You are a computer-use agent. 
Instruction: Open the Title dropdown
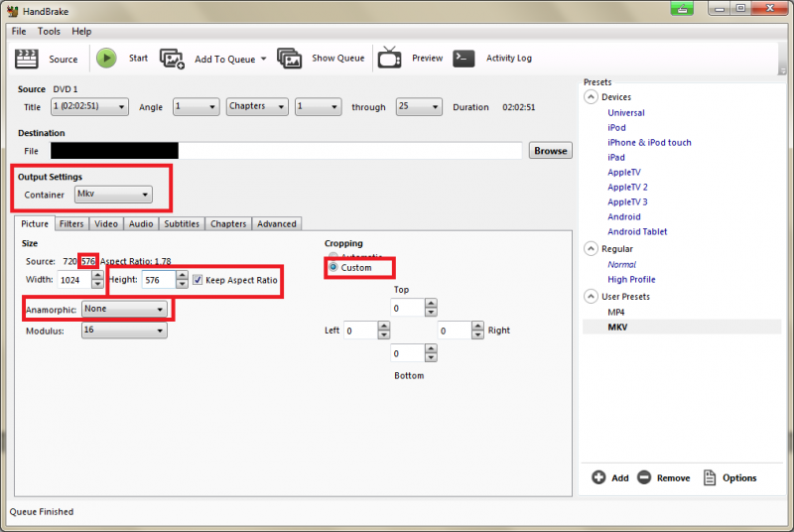coord(89,107)
